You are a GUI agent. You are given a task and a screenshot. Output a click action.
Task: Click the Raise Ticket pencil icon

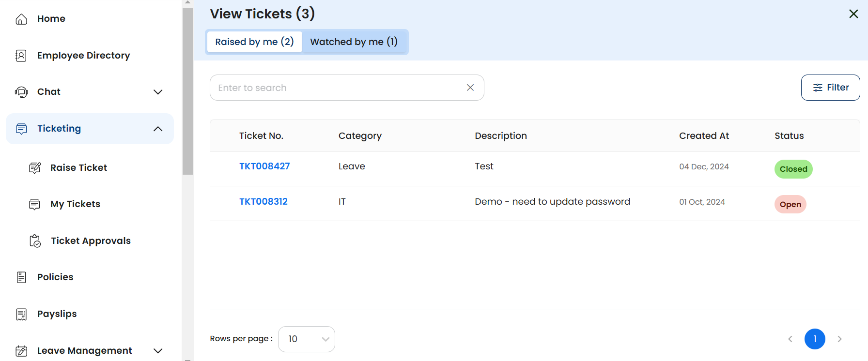[35, 168]
